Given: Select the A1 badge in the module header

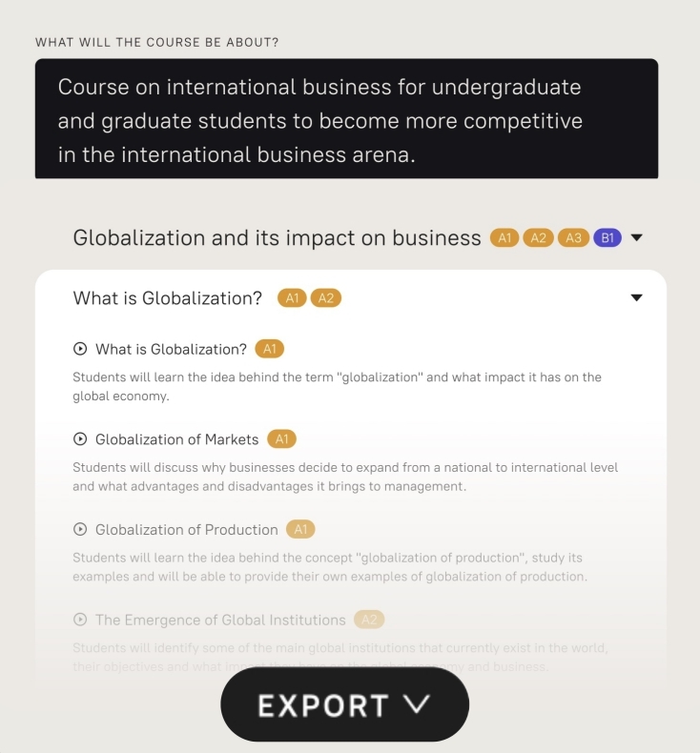Looking at the screenshot, I should (x=504, y=237).
